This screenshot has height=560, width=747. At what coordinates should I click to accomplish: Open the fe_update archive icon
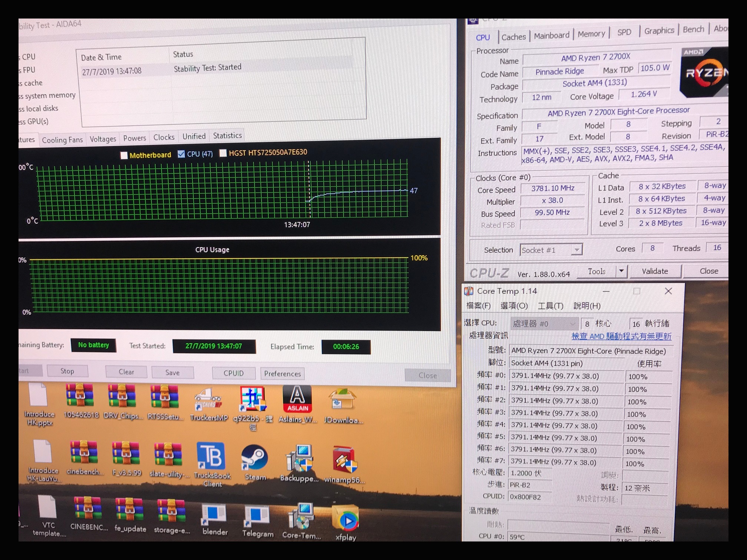[130, 515]
